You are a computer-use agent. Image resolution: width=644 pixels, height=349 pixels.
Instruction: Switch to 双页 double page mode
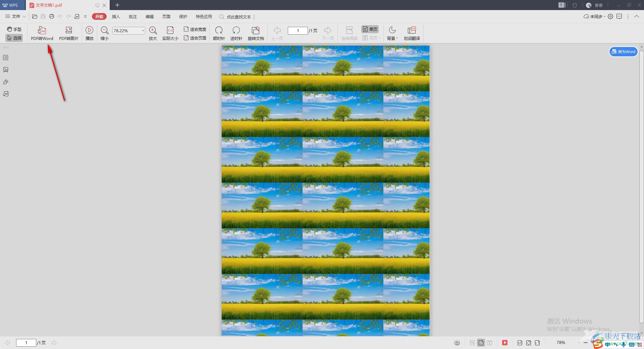[x=371, y=38]
